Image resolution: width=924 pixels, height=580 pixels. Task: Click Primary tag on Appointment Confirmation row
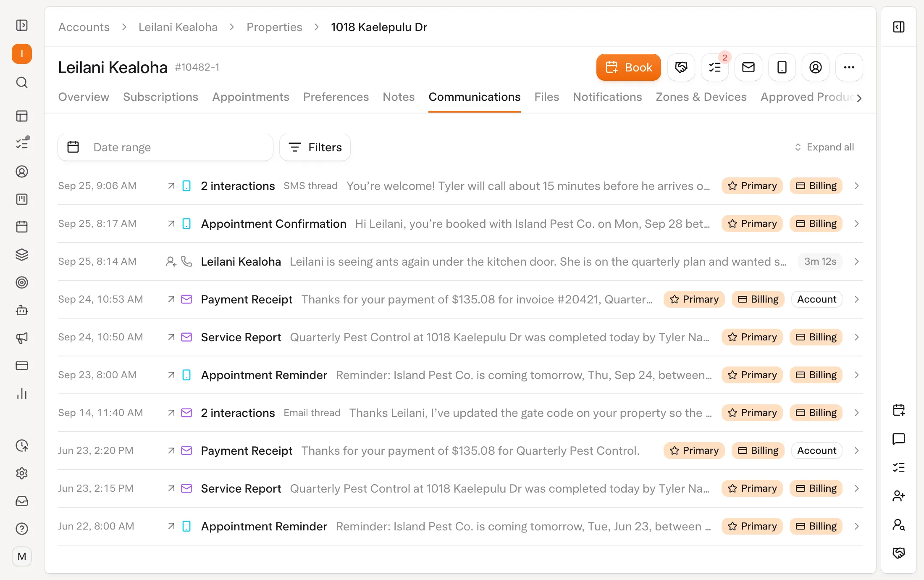[752, 224]
